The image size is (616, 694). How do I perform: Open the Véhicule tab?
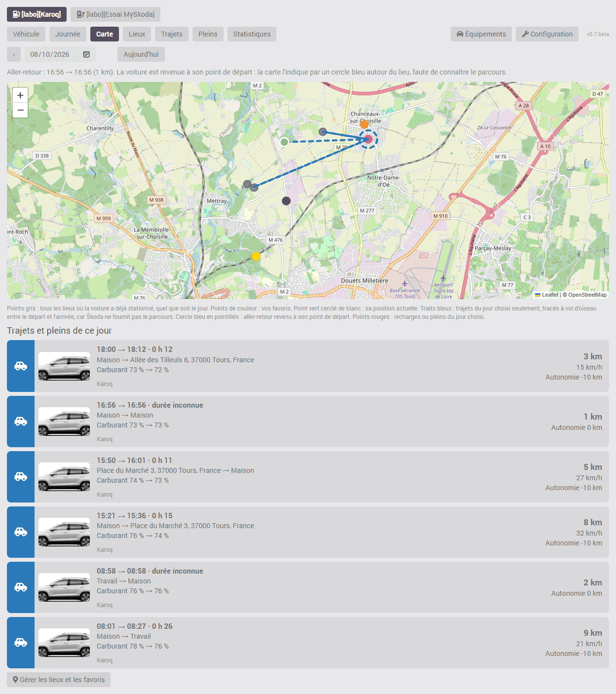click(x=26, y=34)
